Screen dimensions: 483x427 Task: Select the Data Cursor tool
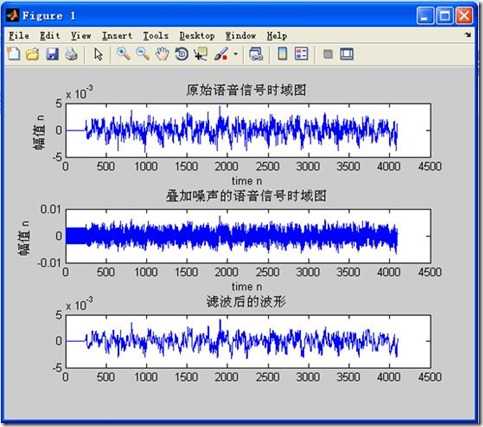[x=201, y=54]
